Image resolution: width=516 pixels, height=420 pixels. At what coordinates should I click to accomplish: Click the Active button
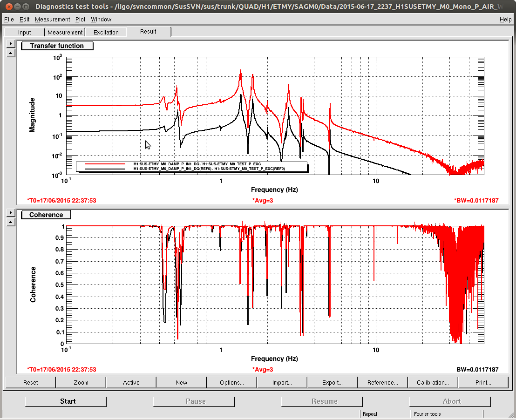point(131,382)
